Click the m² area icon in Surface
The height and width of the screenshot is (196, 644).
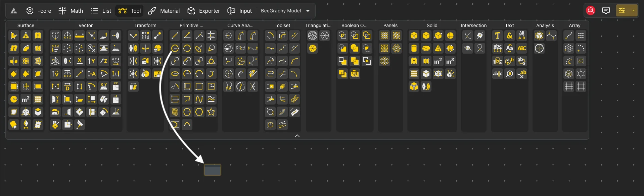point(26,99)
